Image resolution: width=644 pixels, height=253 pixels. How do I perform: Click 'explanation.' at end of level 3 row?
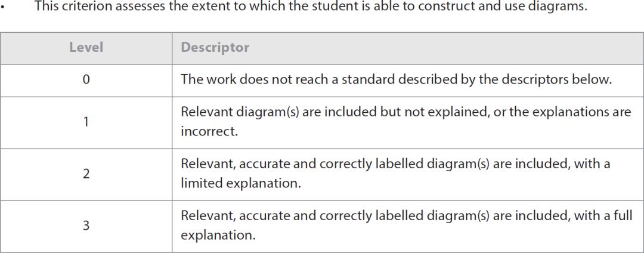point(218,236)
